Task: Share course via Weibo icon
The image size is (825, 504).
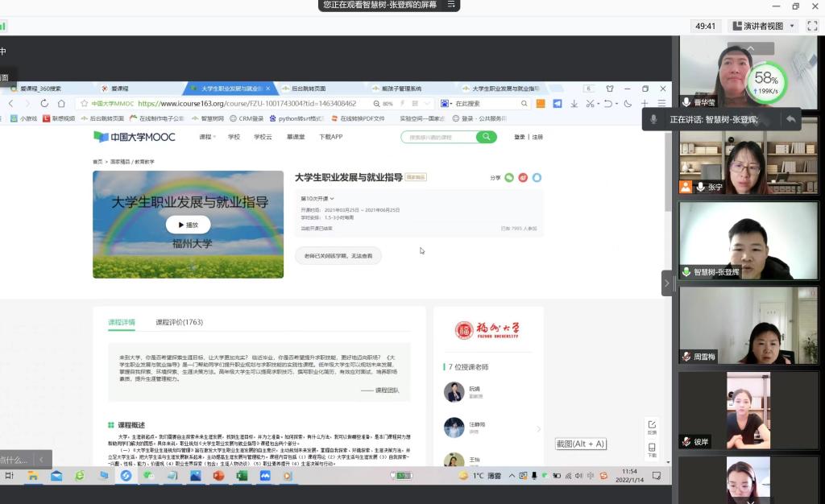Action: click(523, 178)
